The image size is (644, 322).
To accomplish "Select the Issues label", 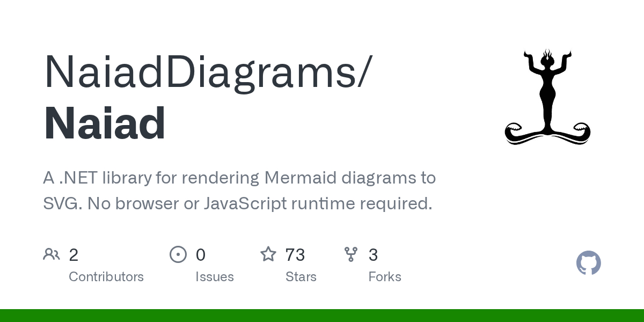I will [215, 277].
